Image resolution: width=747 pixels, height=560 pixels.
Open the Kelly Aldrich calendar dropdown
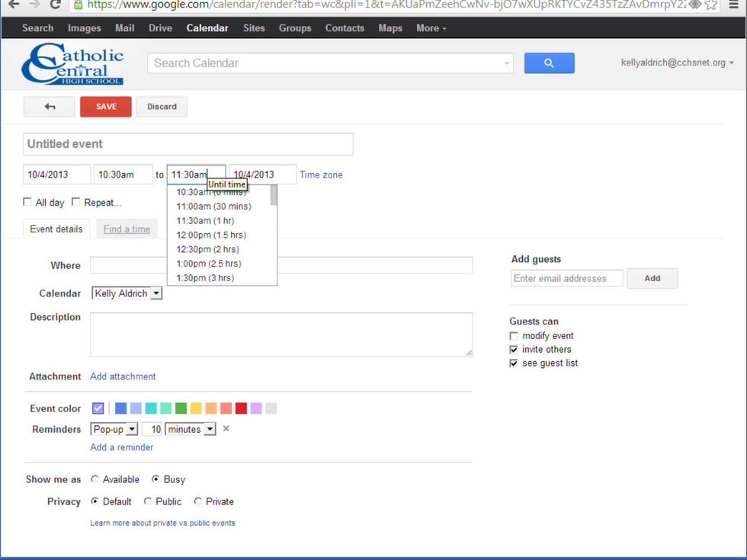tap(127, 293)
